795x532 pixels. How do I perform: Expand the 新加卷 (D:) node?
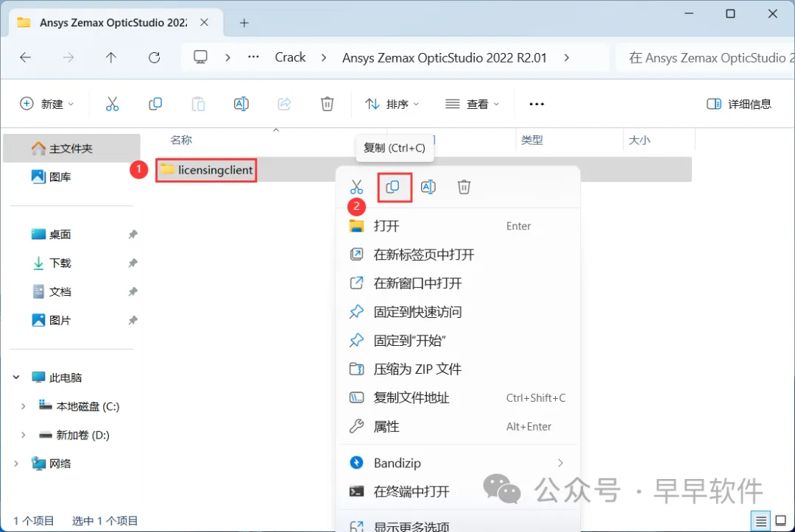coord(24,435)
